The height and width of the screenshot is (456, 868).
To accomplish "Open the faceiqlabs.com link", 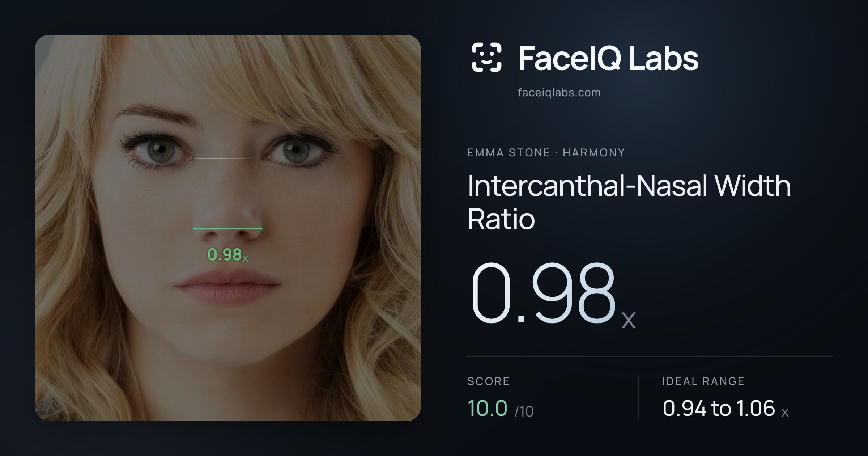I will click(559, 93).
